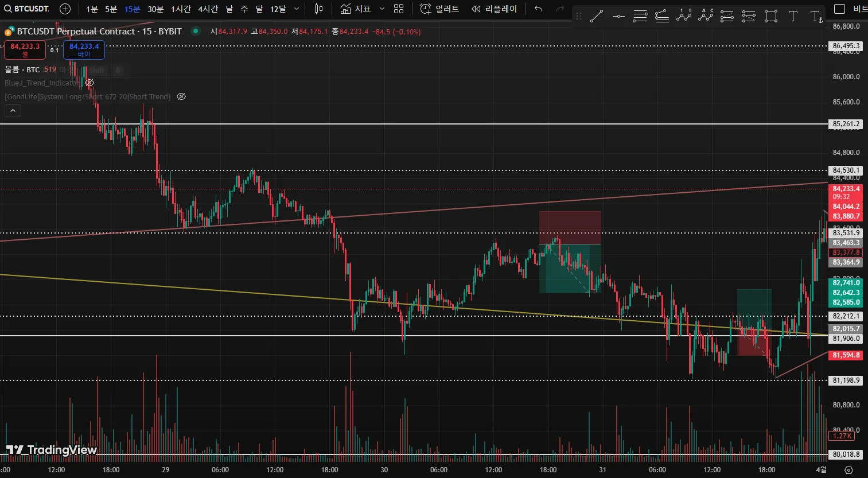The height and width of the screenshot is (478, 868).
Task: Click the 81,906.0 price line label
Action: [x=846, y=339]
